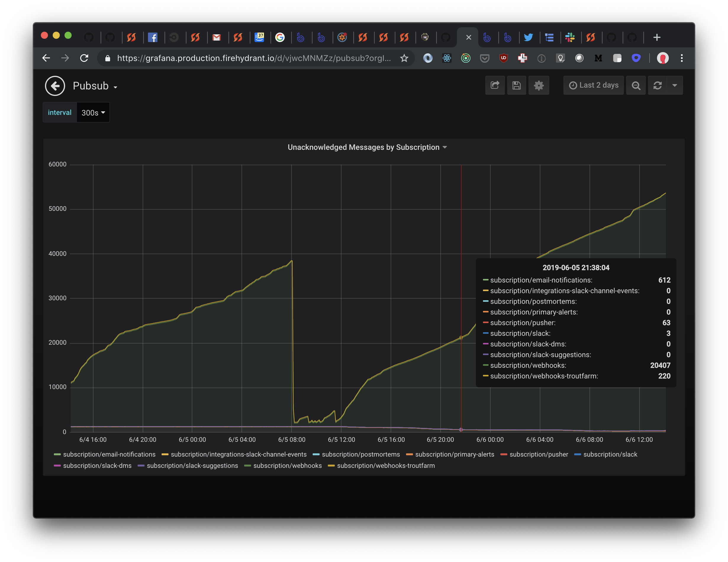Open the refresh interval dropdown arrow
The height and width of the screenshot is (562, 728).
[674, 85]
